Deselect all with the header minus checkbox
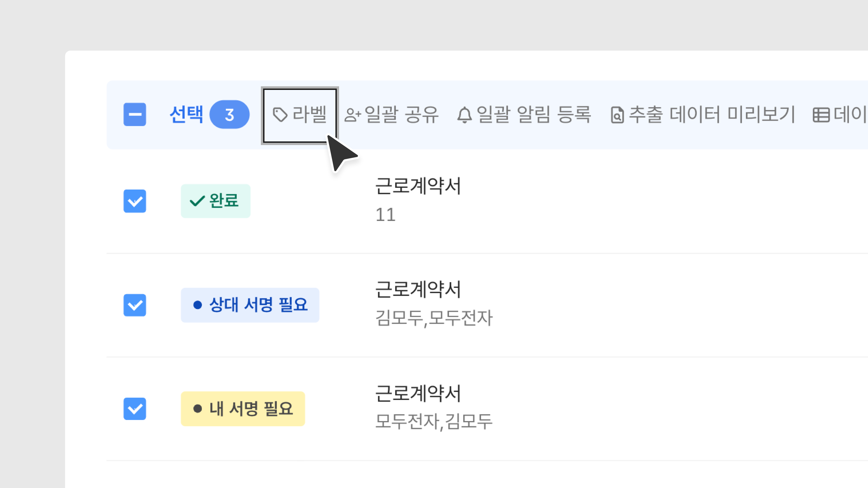 (135, 115)
